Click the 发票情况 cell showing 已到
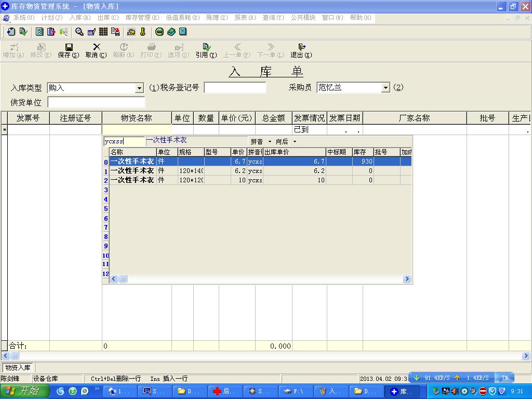Viewport: 532px width, 399px height. [x=310, y=129]
